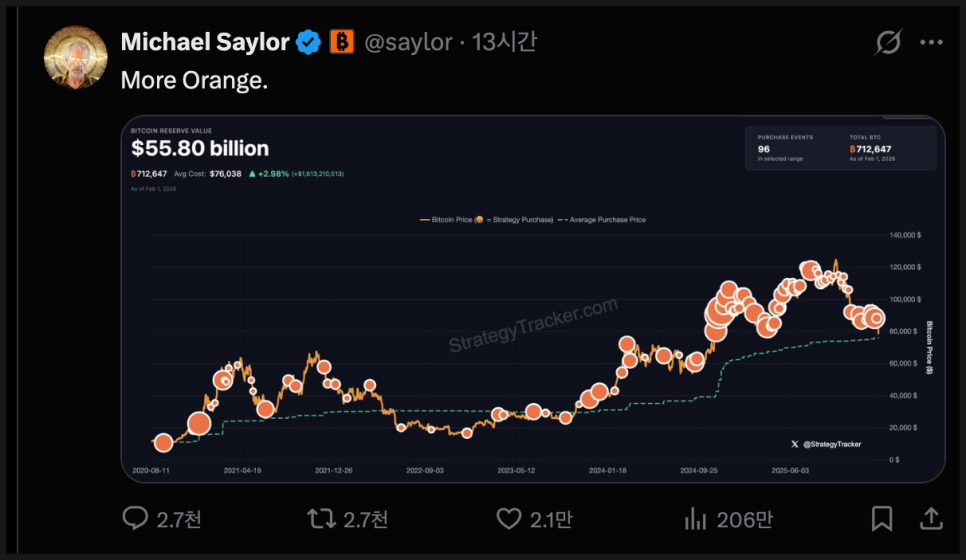
Task: Click the blue verified checkmark badge
Action: pos(309,42)
